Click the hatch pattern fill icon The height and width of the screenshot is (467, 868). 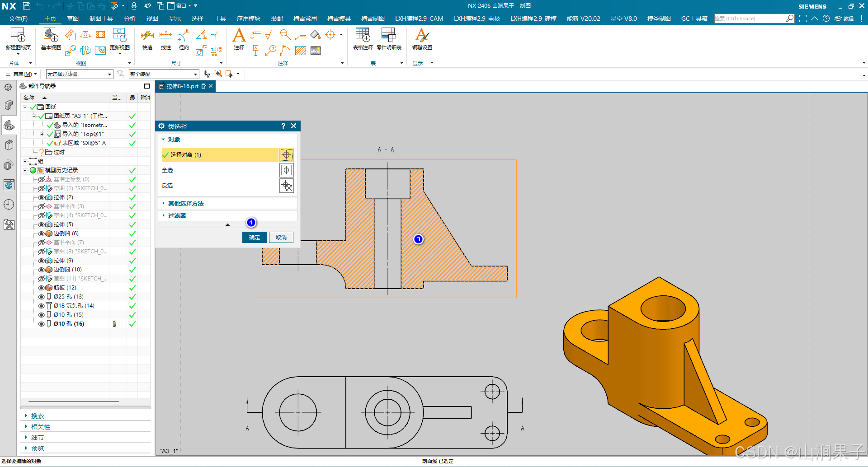click(x=301, y=51)
